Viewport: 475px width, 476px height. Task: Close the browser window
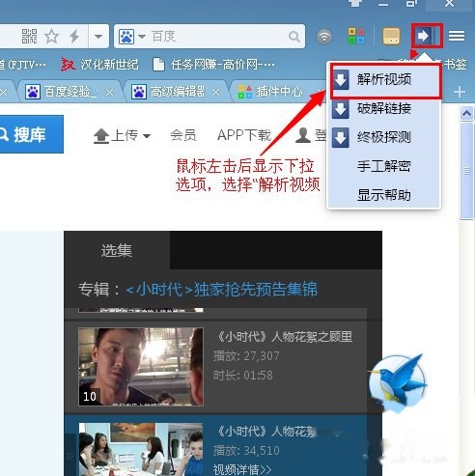450,4
